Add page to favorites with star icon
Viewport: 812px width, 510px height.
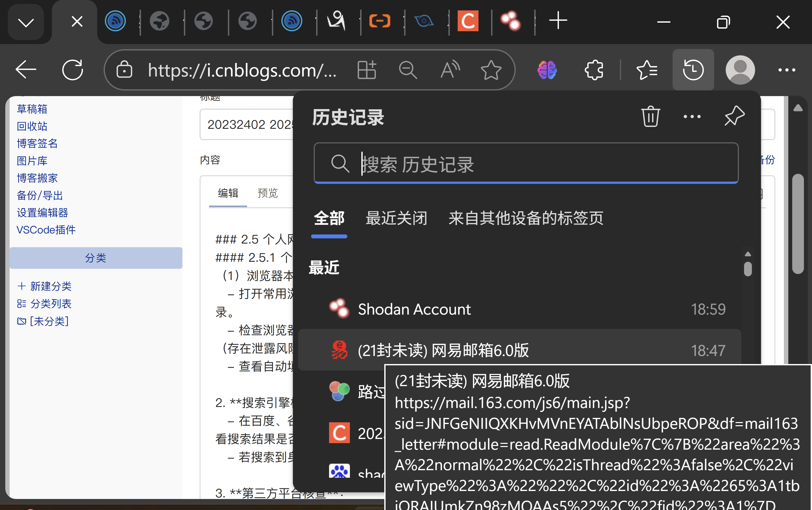tap(491, 70)
